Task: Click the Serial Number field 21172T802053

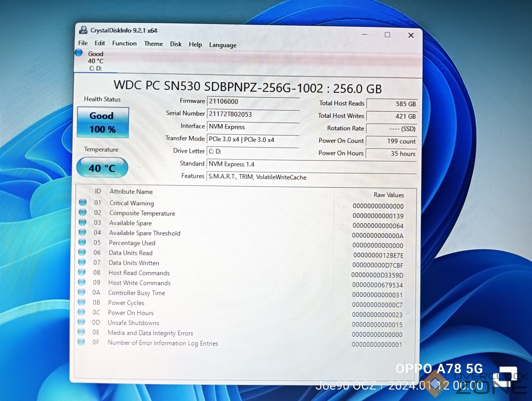Action: coord(253,114)
